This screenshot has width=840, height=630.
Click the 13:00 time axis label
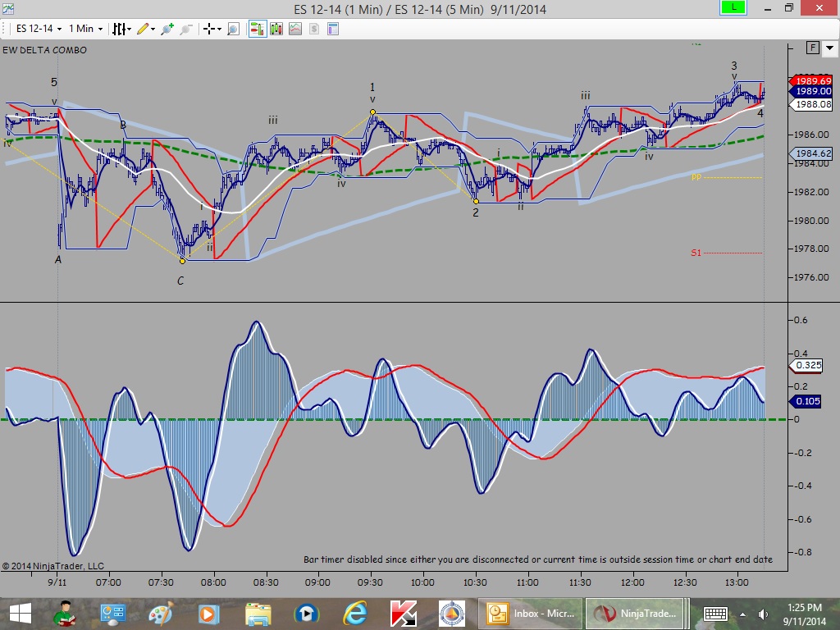pos(737,582)
